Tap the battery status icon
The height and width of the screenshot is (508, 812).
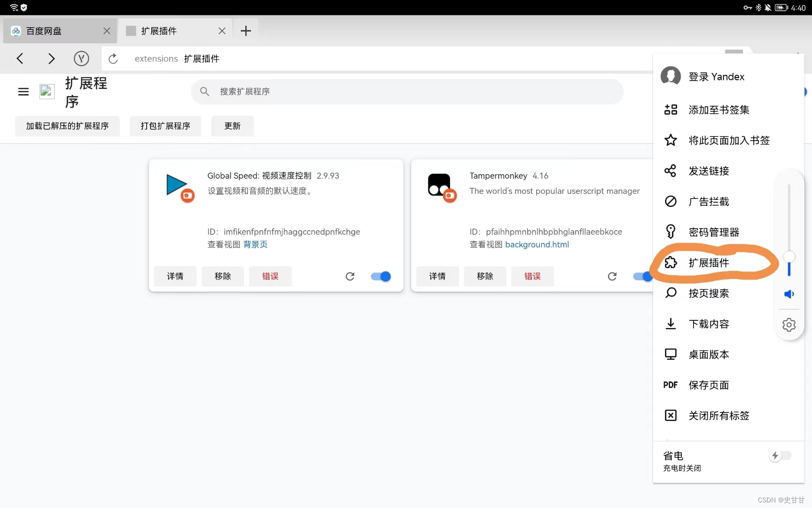pos(781,8)
